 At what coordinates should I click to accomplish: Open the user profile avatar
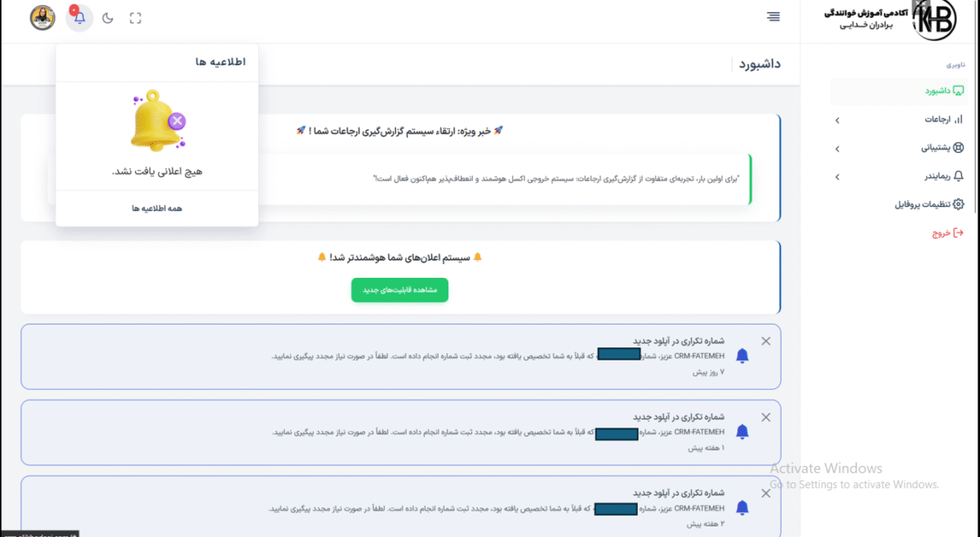(42, 18)
